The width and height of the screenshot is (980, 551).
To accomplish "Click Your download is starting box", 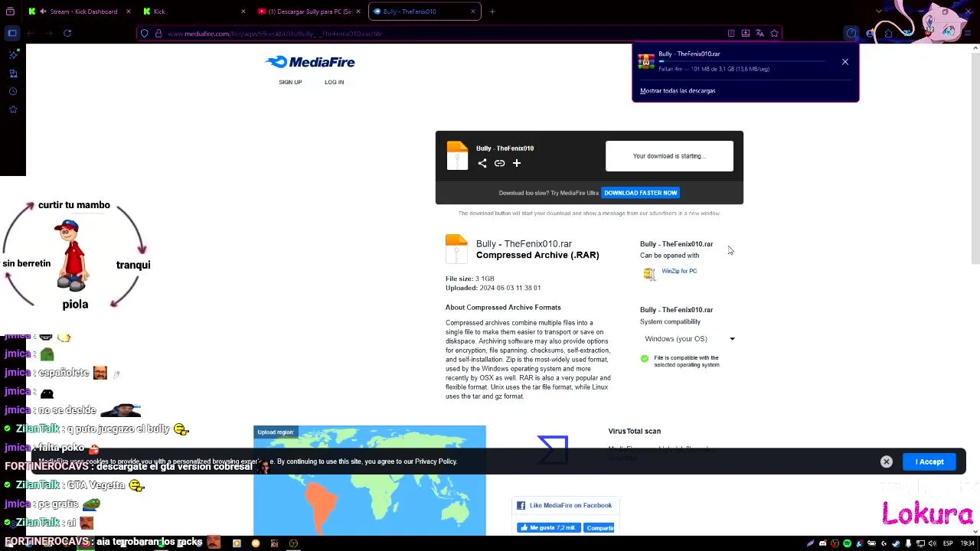I will coord(669,156).
